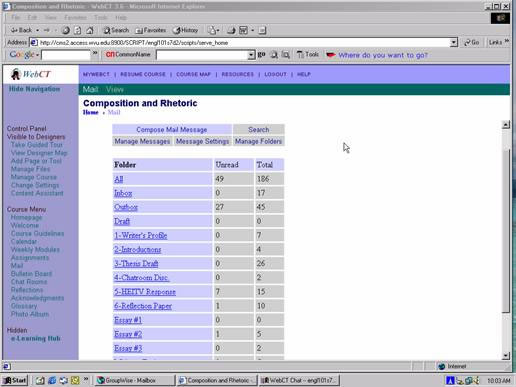Open the 5-HEITV Response folder
The height and width of the screenshot is (387, 516).
(145, 292)
